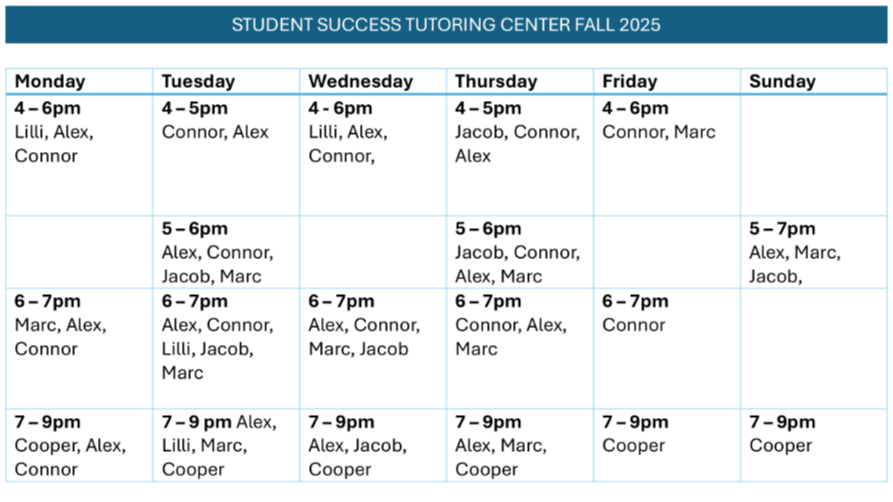Viewport: 893px width, 502px height.
Task: Click Tuesday's 7–9 pm shift cell
Action: (226, 445)
